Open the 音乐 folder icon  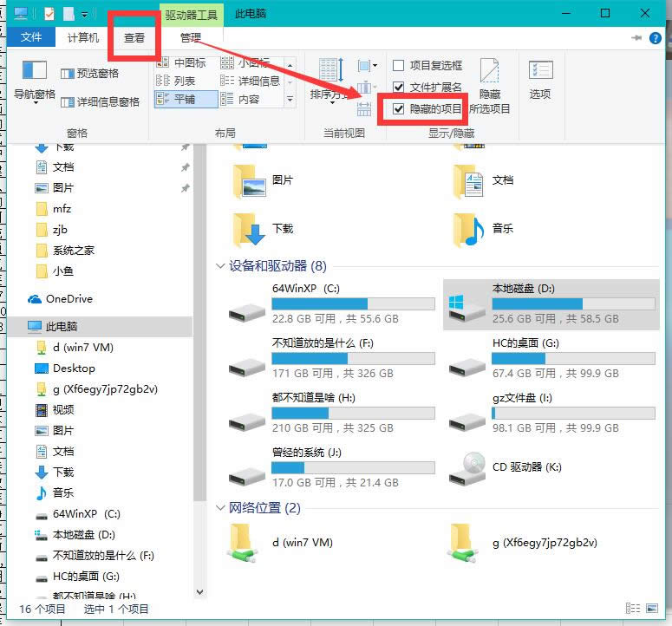pos(468,230)
